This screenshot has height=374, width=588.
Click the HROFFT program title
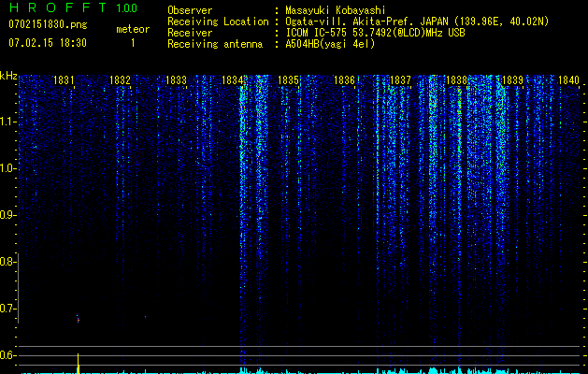click(x=59, y=7)
